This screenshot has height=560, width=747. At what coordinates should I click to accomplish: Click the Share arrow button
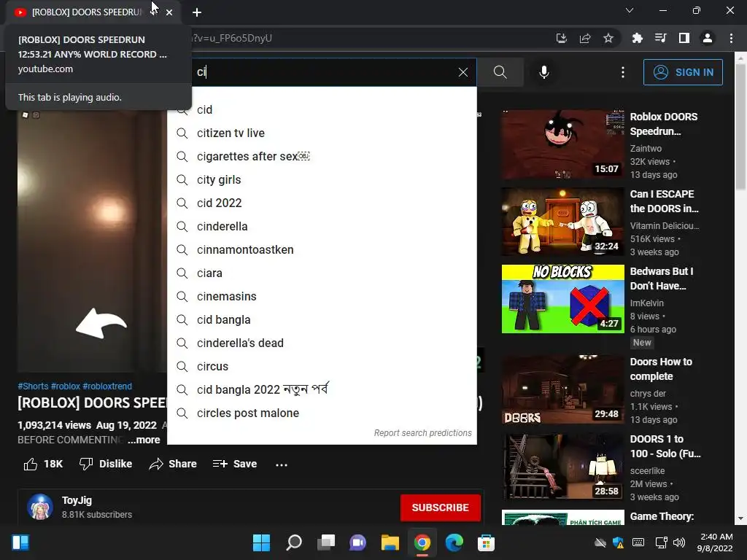[172, 464]
